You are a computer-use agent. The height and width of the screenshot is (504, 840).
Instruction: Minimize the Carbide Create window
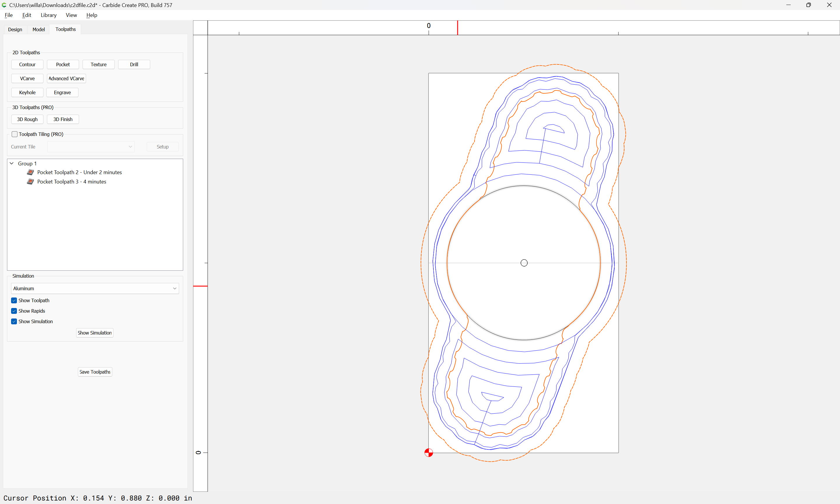(x=788, y=5)
